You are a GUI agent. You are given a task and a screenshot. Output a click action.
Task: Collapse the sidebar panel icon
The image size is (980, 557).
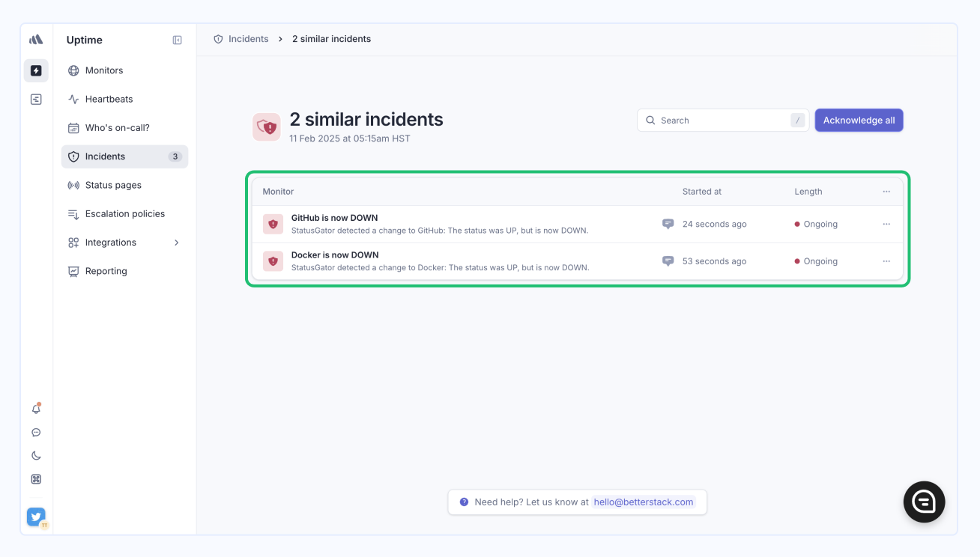point(177,40)
